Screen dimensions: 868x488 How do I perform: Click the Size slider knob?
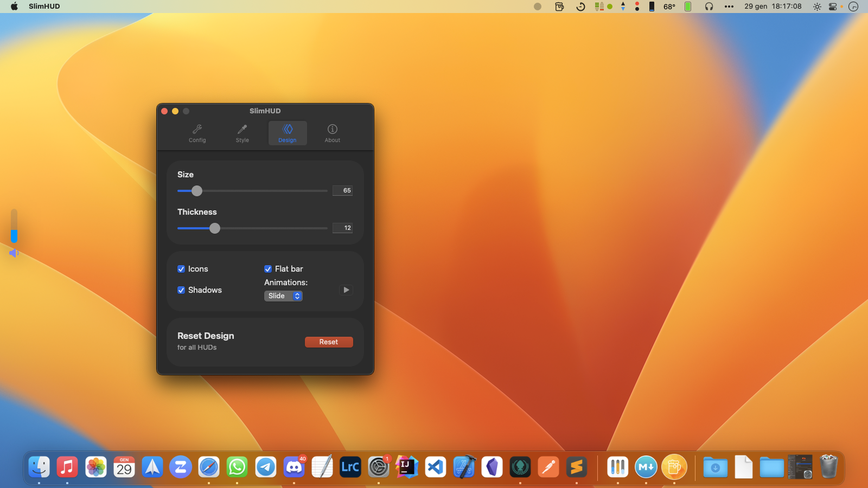point(197,191)
